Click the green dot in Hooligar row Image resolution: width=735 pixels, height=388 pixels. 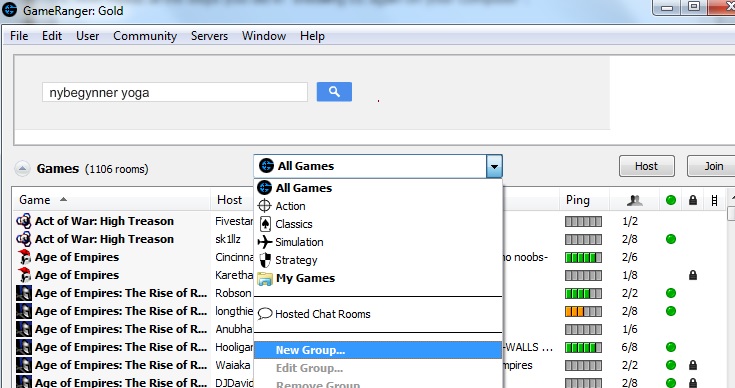[671, 347]
